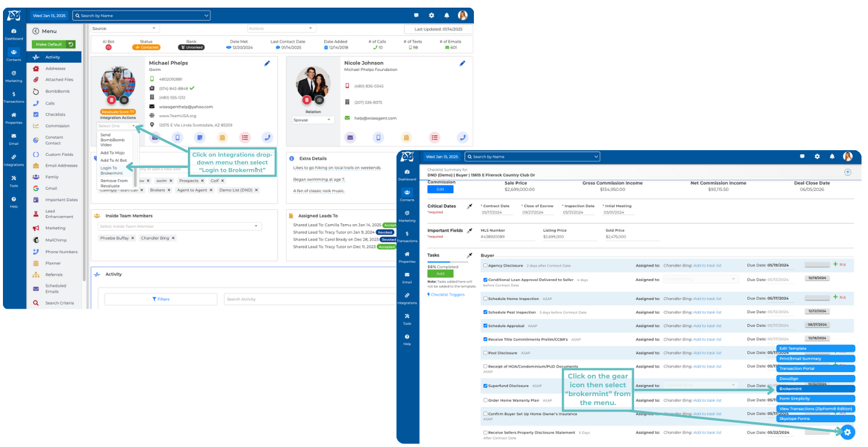This screenshot has width=868, height=447.
Task: Call Michael Phelps using the phone action icon
Action: point(268,138)
